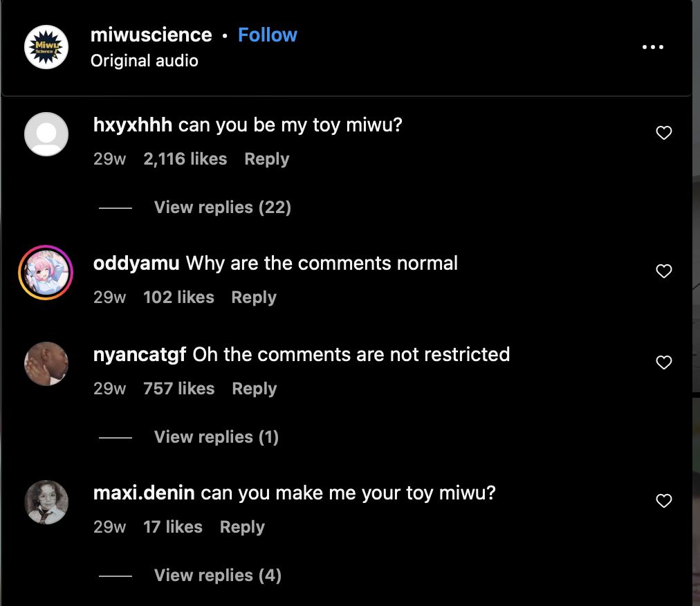Reply to oddyamu's comment
Screen dimensions: 700x606
[253, 297]
